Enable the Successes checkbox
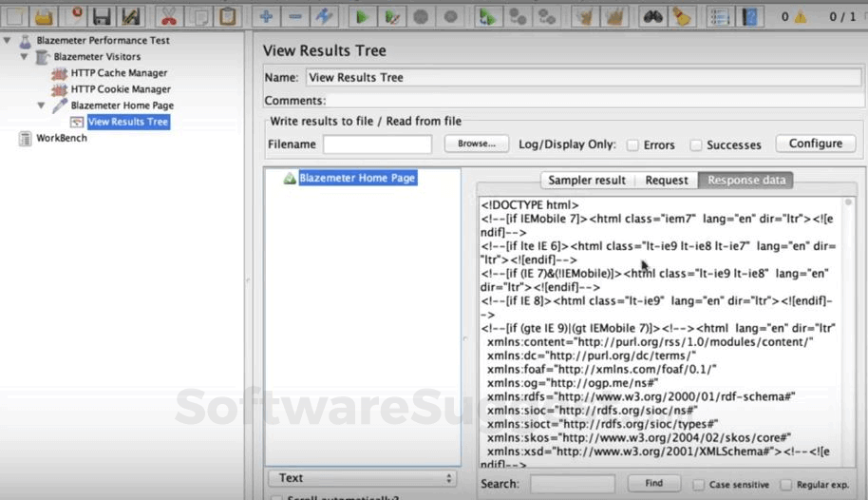This screenshot has height=500, width=868. click(x=696, y=145)
